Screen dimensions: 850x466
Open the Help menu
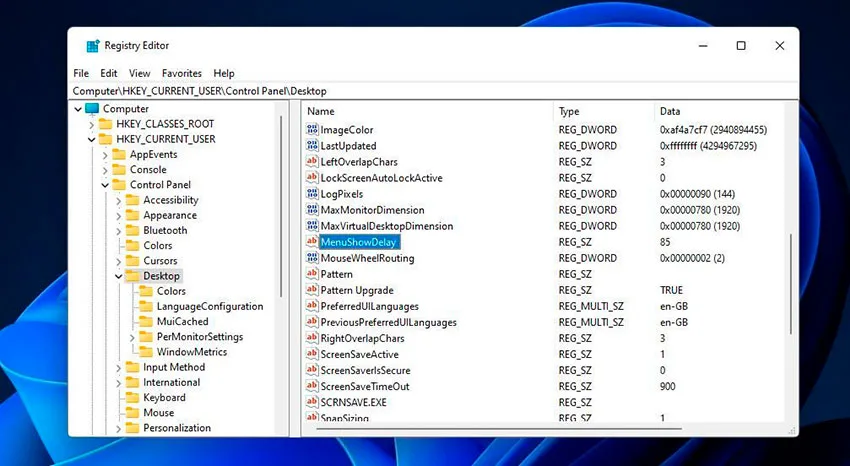[223, 73]
